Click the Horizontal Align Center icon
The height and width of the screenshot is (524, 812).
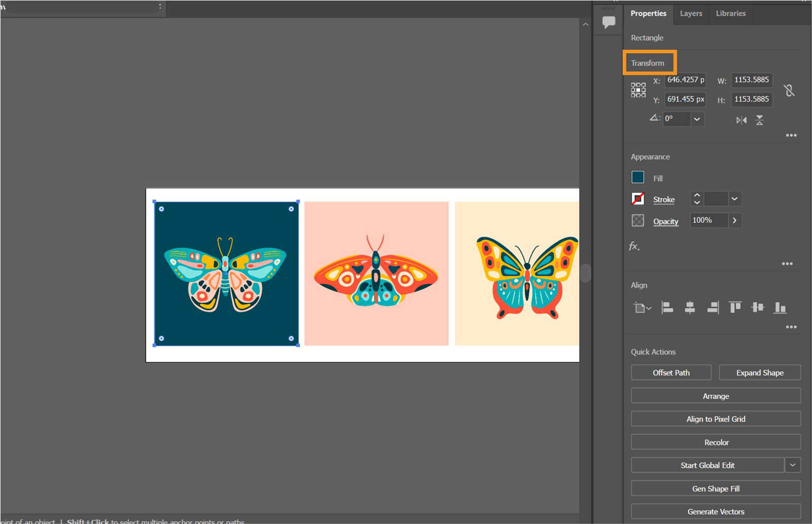click(690, 307)
